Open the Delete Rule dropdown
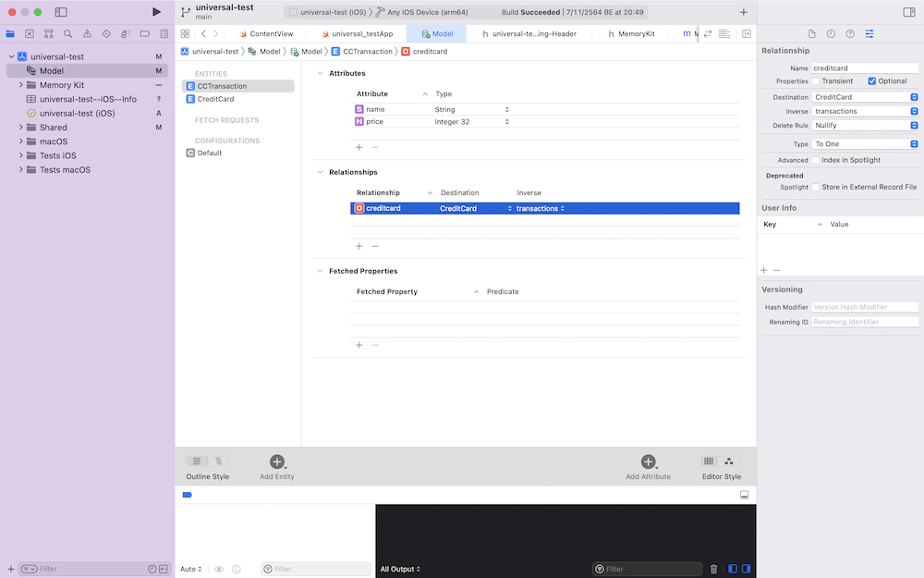This screenshot has height=578, width=924. coord(865,126)
